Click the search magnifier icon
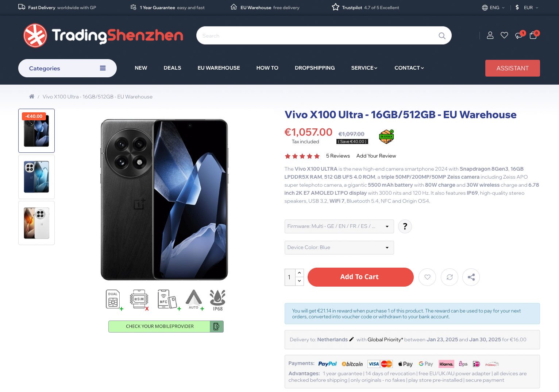Image resolution: width=559 pixels, height=392 pixels. click(442, 36)
